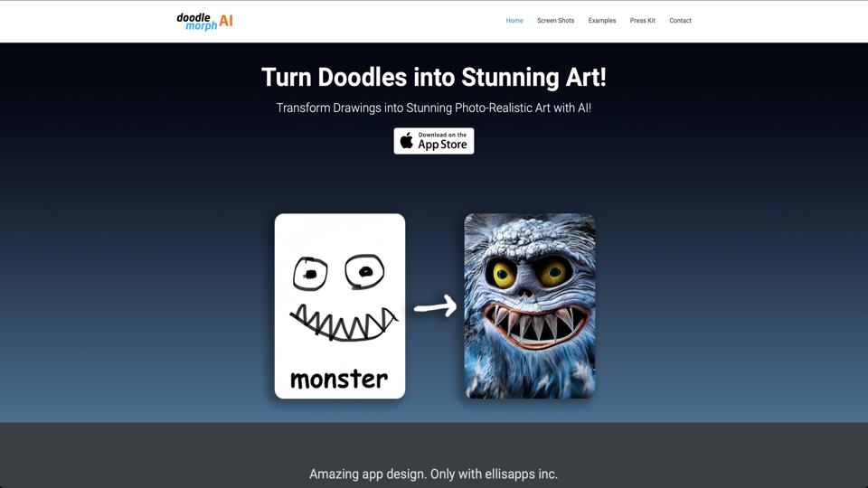The image size is (868, 488).
Task: Click the doodle's zigzag teeth drawing
Action: pyautogui.click(x=344, y=323)
